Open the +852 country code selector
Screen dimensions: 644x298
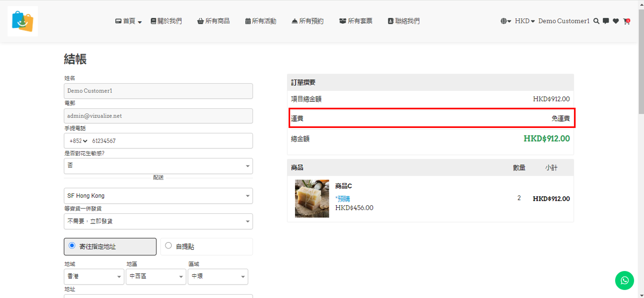(x=78, y=141)
